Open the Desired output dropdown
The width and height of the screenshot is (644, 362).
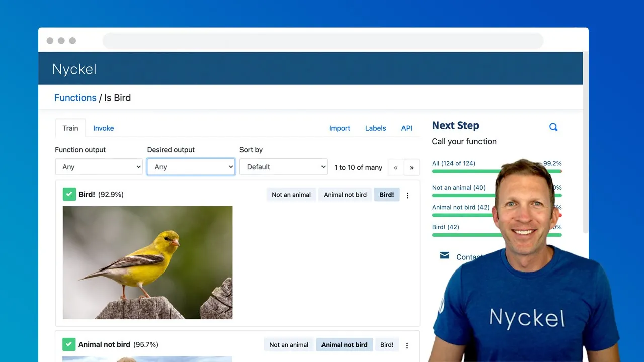[191, 167]
